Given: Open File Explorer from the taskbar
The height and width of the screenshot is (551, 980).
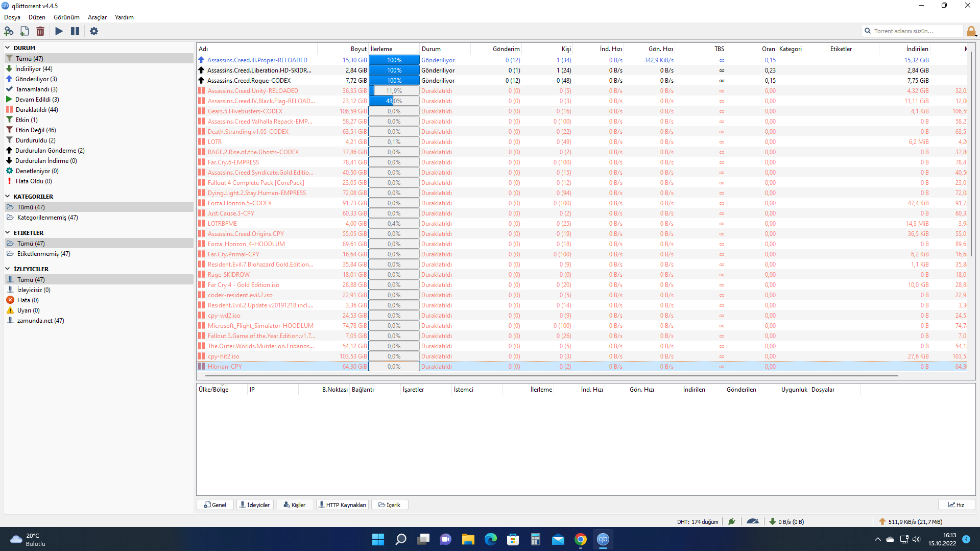Looking at the screenshot, I should 468,539.
